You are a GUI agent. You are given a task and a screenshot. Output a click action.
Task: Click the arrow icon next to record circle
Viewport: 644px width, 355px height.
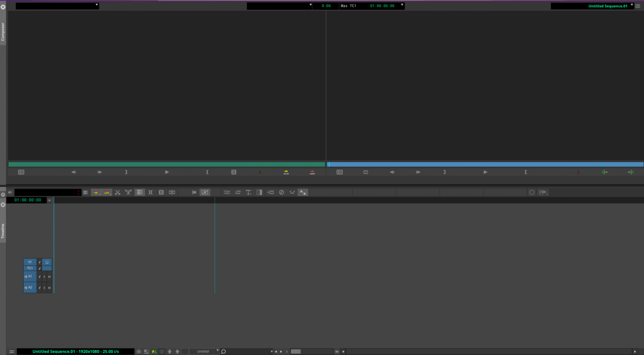[543, 192]
